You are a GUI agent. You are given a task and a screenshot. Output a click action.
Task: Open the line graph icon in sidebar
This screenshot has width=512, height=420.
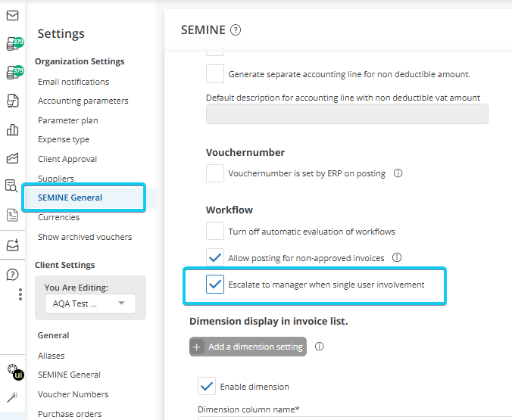12,158
